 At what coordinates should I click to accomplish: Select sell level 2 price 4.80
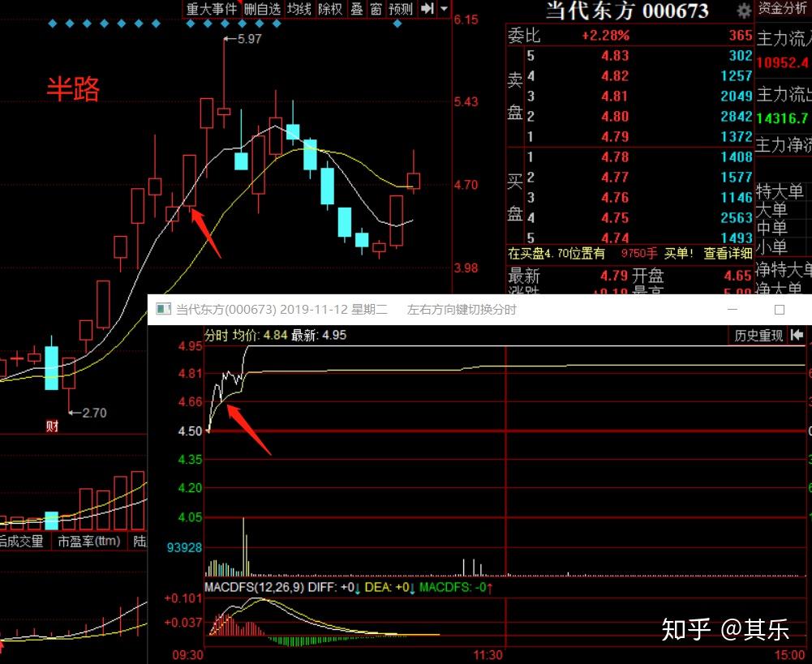(615, 116)
